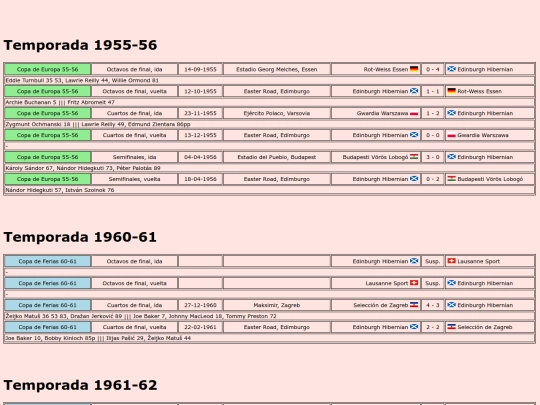The width and height of the screenshot is (540, 405).
Task: Click Estadio Georg Melches, Essen venue
Action: coord(277,69)
